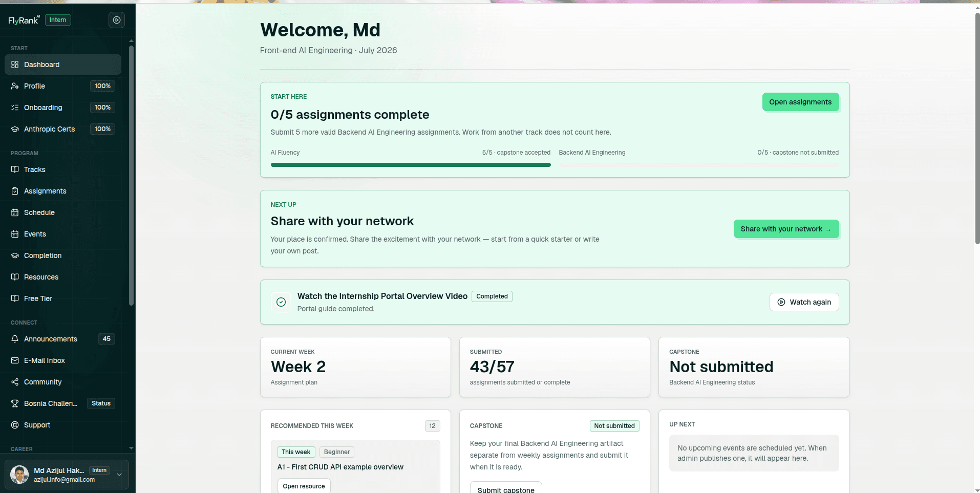
Task: Select Community in the sidebar
Action: pos(63,382)
